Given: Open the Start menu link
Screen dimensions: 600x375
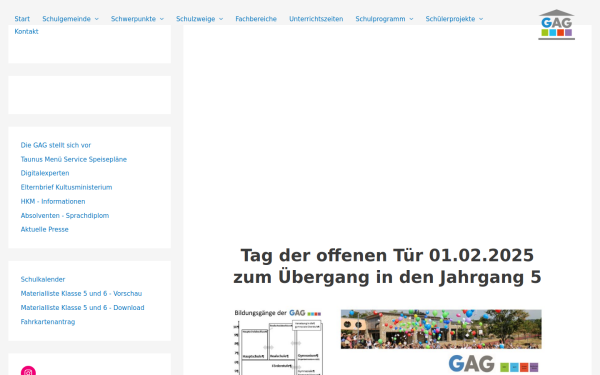Looking at the screenshot, I should point(22,19).
